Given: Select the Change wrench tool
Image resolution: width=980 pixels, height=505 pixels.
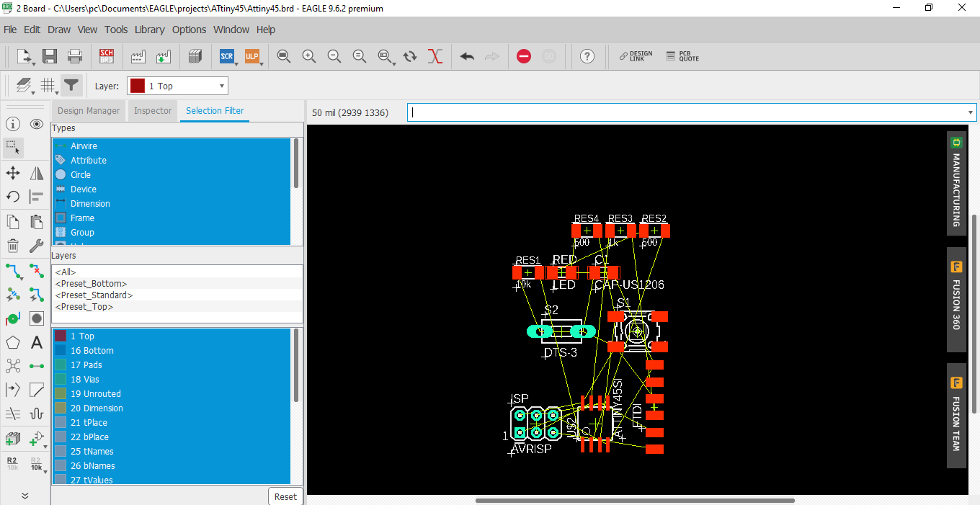Looking at the screenshot, I should (37, 246).
